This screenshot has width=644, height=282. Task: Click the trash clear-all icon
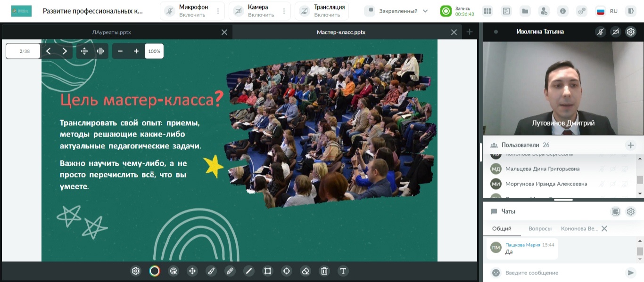(x=324, y=271)
